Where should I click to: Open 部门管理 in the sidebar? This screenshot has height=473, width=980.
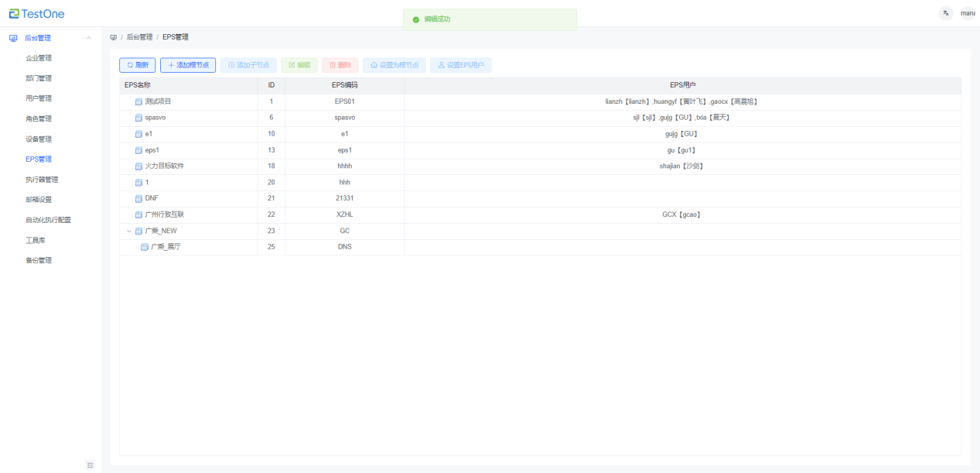click(x=39, y=78)
